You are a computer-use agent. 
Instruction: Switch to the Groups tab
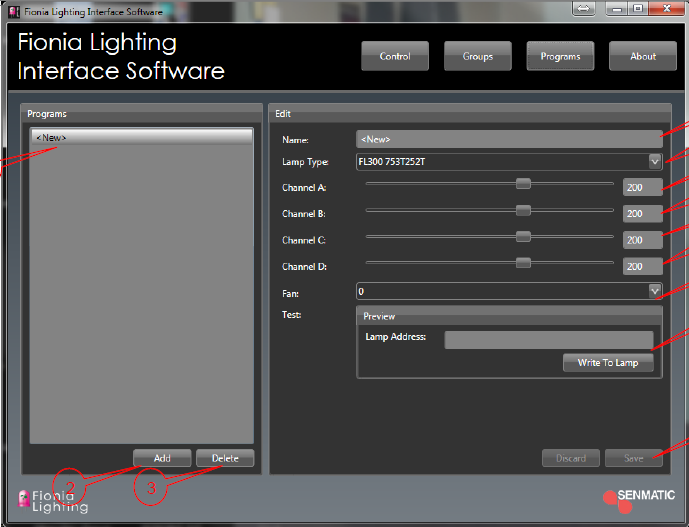coord(478,56)
